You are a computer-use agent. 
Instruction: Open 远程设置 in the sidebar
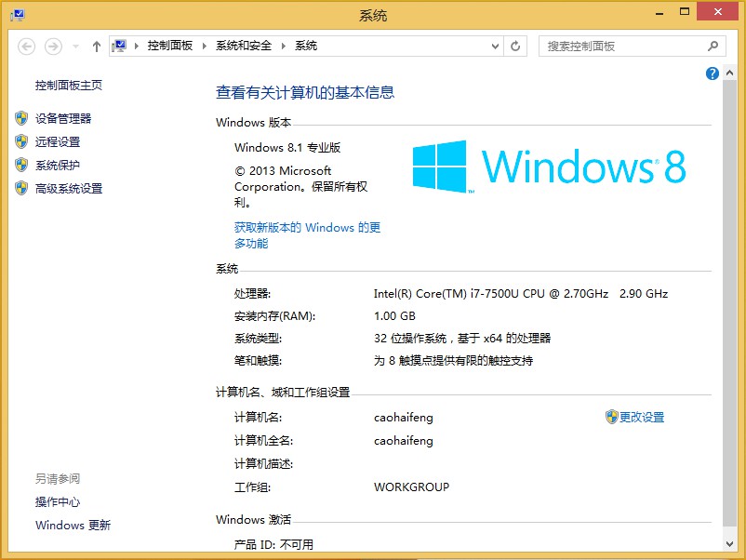pyautogui.click(x=58, y=141)
